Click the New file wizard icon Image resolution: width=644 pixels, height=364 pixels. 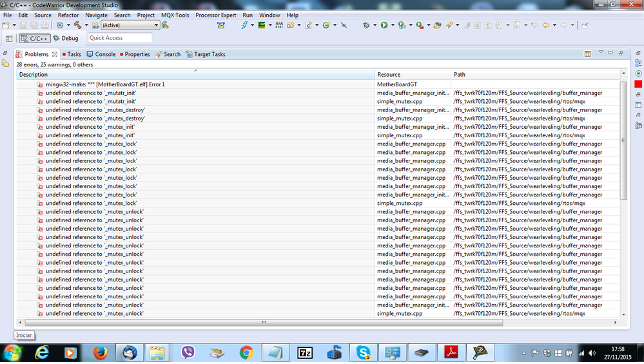pyautogui.click(x=6, y=25)
